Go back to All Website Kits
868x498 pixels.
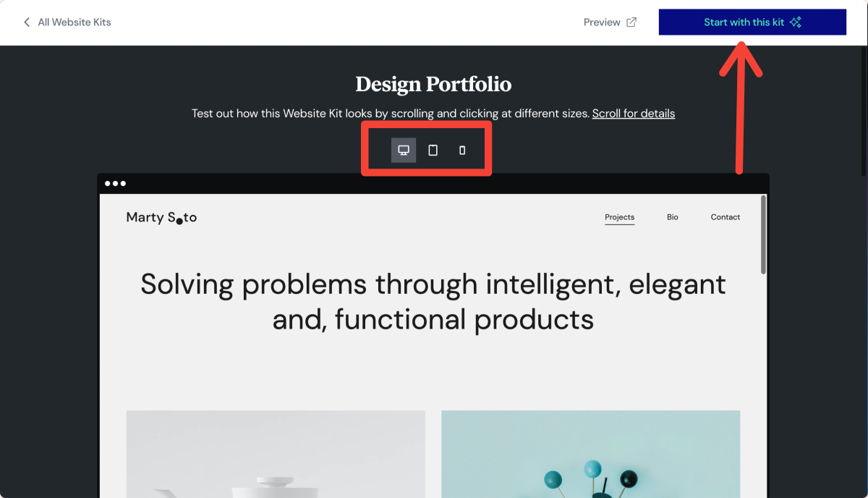(67, 22)
